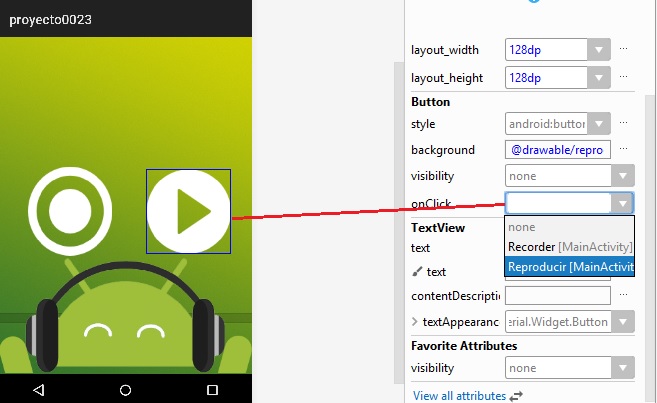
Task: Select Reproducir [MainActivity] from onClick list
Action: pyautogui.click(x=570, y=267)
